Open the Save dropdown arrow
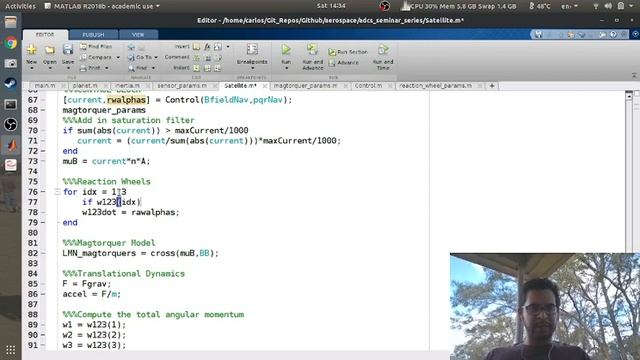The image size is (640, 360). (x=68, y=68)
